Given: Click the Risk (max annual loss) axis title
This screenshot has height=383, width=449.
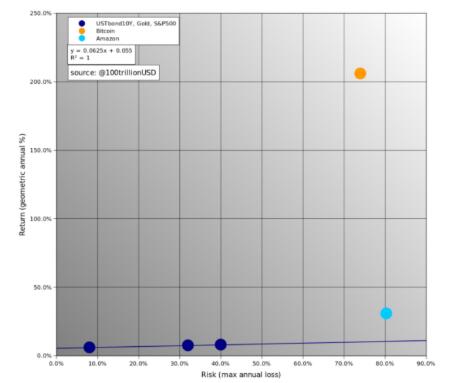Looking at the screenshot, I should (241, 374).
